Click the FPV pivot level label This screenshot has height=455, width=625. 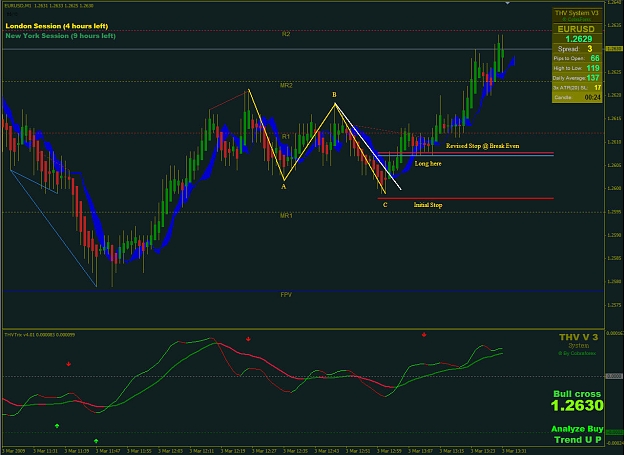(286, 295)
